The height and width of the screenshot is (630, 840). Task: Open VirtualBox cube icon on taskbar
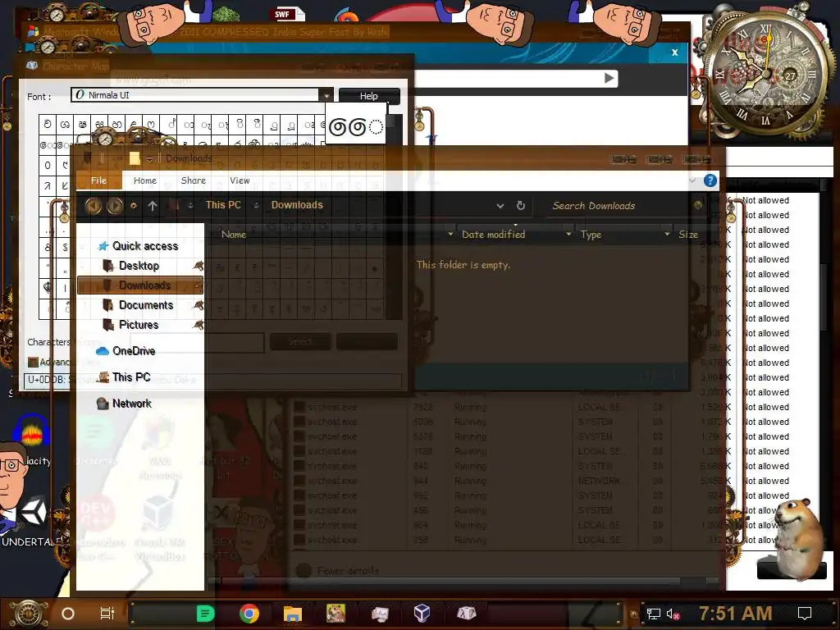(422, 614)
